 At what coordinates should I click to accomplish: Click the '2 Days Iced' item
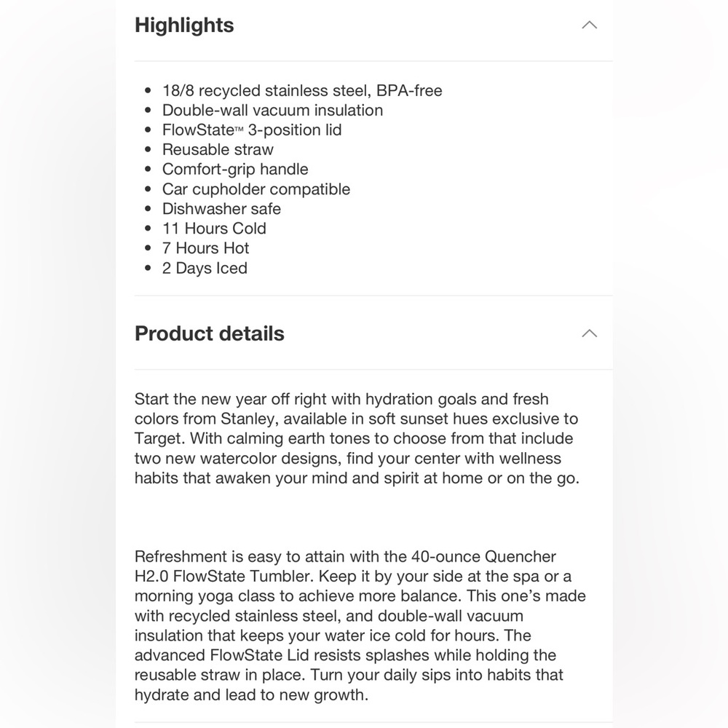tap(205, 268)
